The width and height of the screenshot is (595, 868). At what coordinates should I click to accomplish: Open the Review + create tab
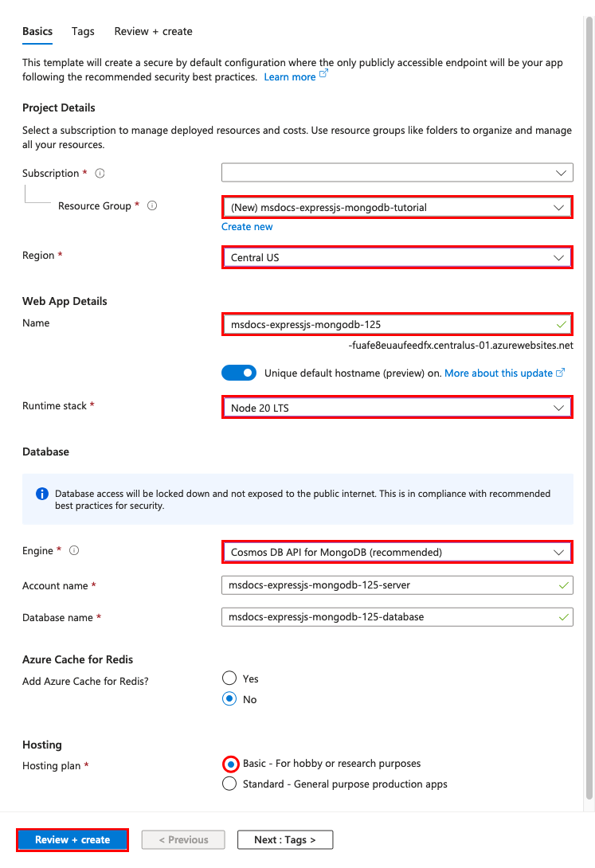point(153,32)
